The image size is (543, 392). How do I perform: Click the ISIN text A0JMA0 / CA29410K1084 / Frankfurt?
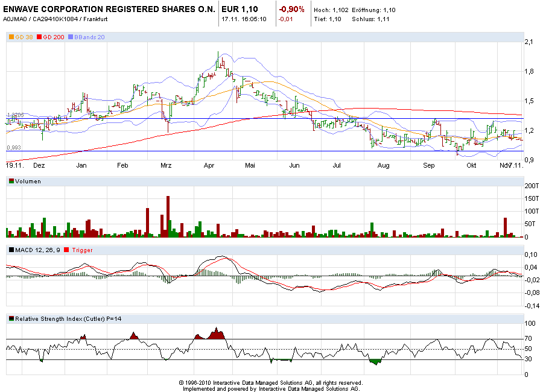[55, 19]
